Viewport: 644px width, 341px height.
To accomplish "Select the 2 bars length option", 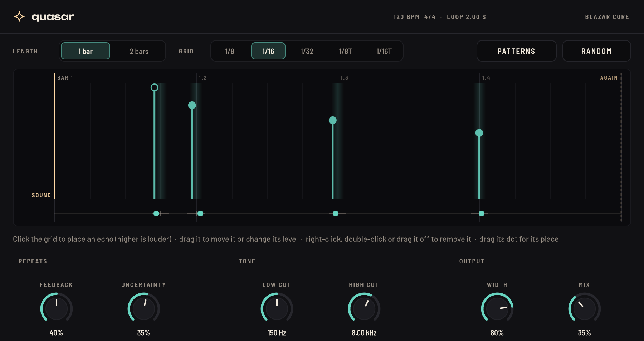I will point(139,51).
